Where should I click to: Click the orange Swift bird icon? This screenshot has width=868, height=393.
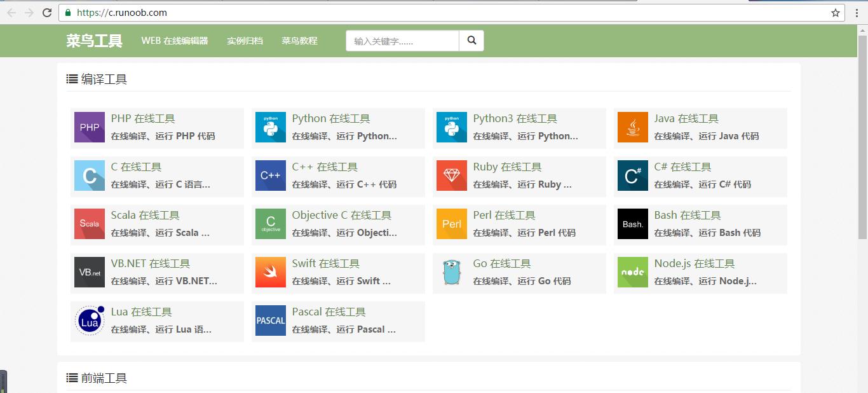(271, 272)
